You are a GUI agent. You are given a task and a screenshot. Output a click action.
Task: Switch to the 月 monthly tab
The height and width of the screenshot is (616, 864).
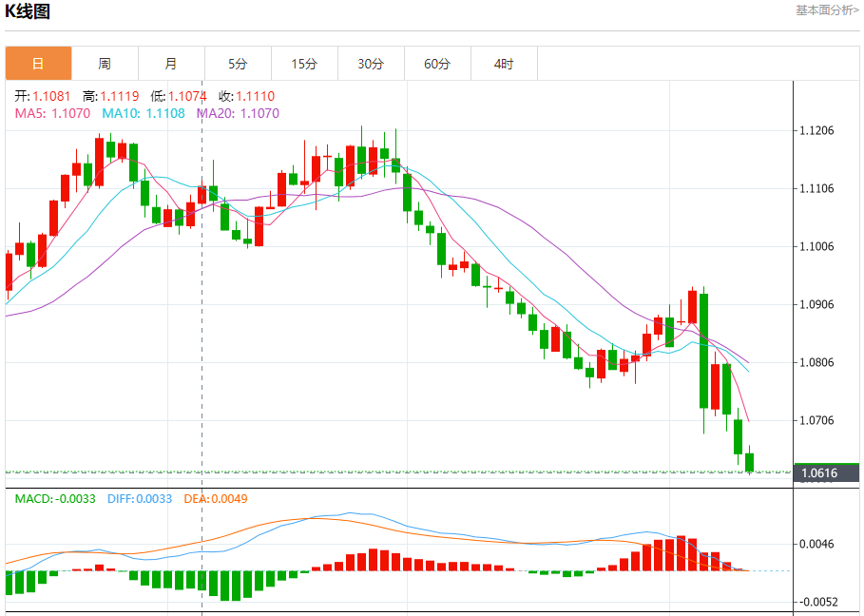click(171, 64)
